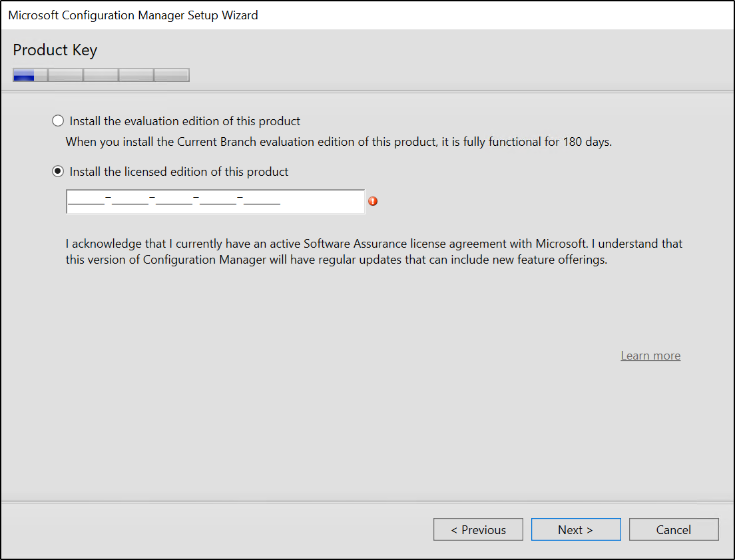
Task: Select licensed edition radio button
Action: point(58,172)
